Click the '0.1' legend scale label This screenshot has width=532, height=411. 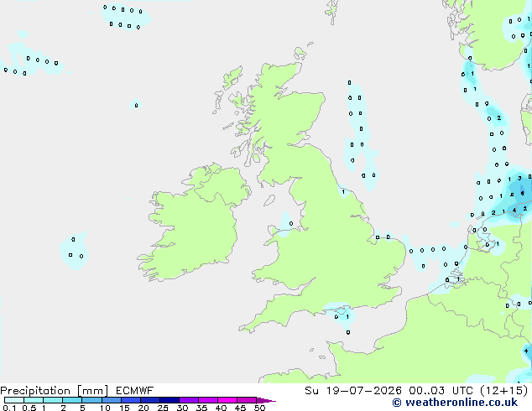pyautogui.click(x=9, y=408)
